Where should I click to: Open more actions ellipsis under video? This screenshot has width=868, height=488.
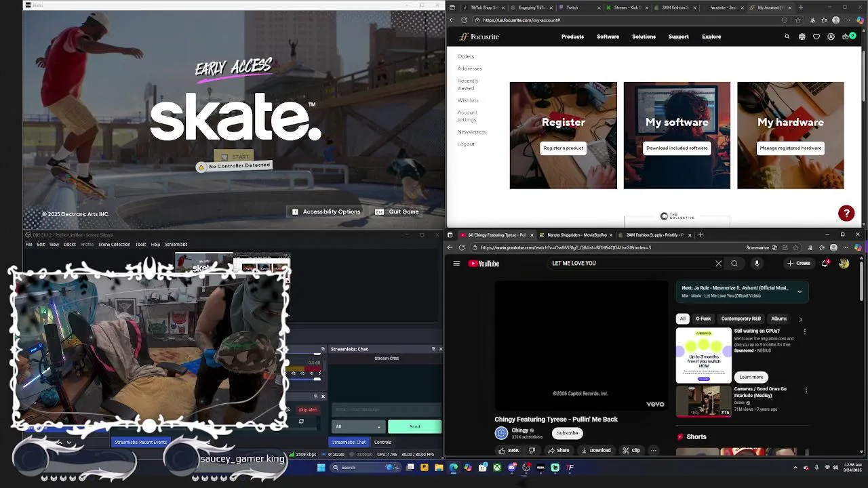tap(654, 450)
